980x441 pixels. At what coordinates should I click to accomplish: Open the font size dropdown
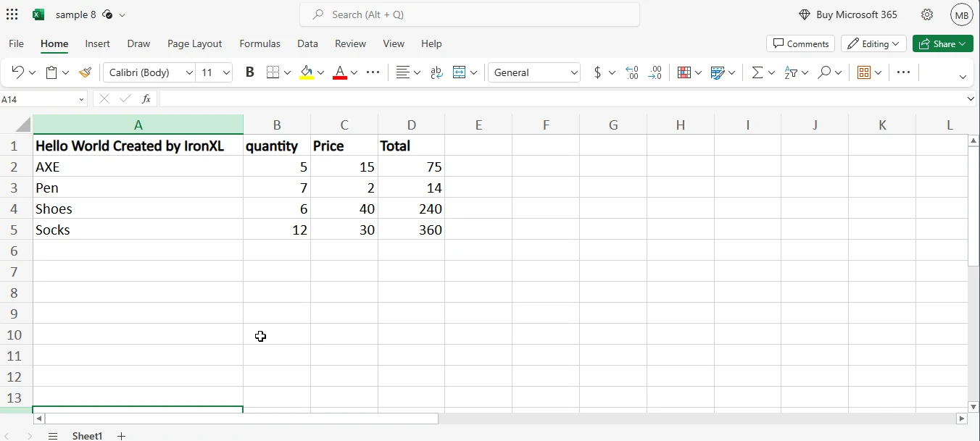click(x=227, y=72)
